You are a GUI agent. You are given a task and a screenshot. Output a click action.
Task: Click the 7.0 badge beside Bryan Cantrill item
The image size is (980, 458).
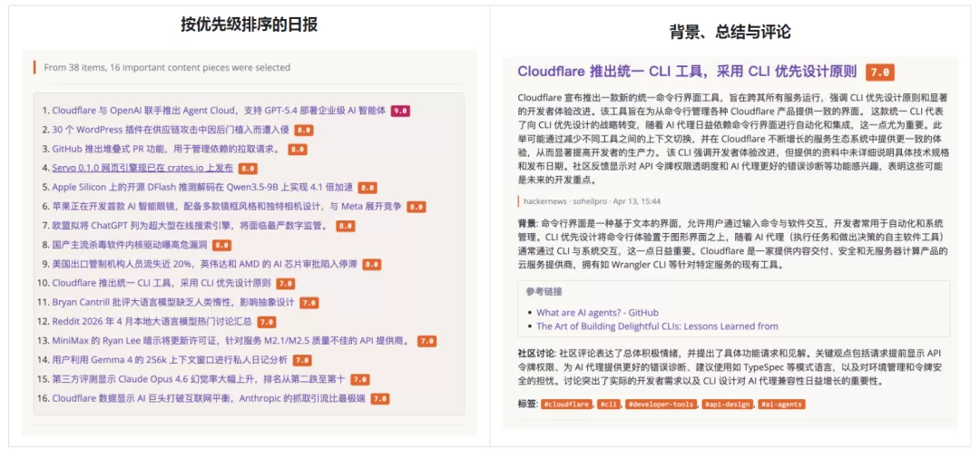click(x=309, y=303)
